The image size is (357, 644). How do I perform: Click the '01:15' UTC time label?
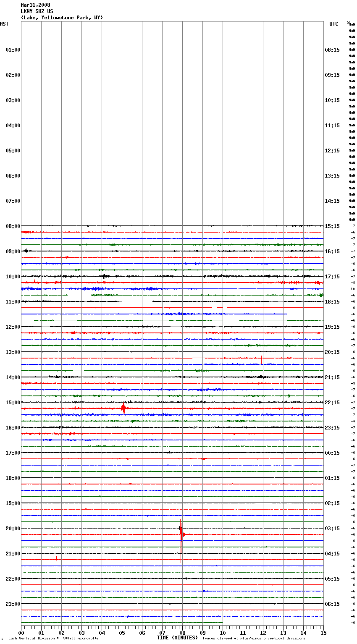[x=332, y=478]
